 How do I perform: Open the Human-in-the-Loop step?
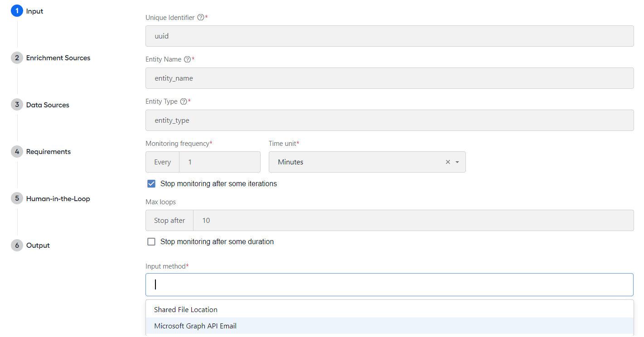[x=58, y=199]
